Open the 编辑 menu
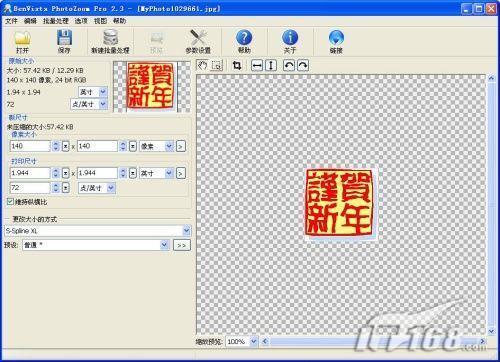This screenshot has width=500, height=362. (30, 21)
